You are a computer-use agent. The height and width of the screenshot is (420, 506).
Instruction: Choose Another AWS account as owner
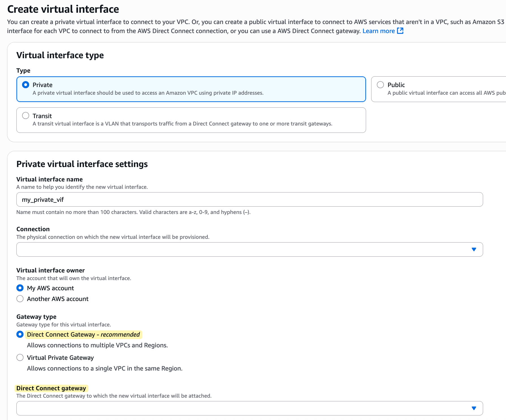[x=20, y=298]
